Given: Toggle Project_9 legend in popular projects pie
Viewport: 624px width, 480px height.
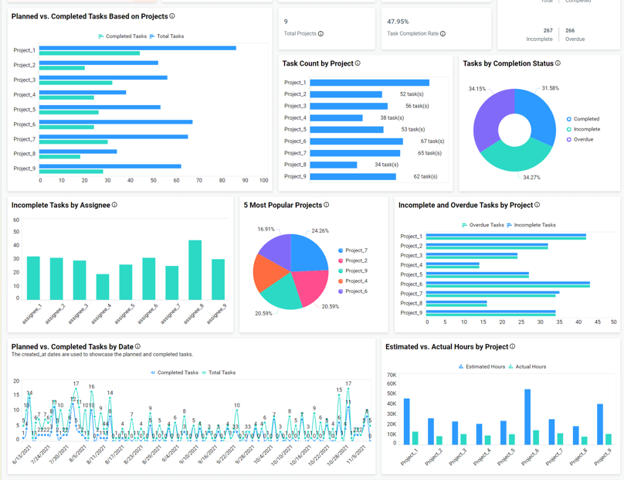Looking at the screenshot, I should coord(353,271).
